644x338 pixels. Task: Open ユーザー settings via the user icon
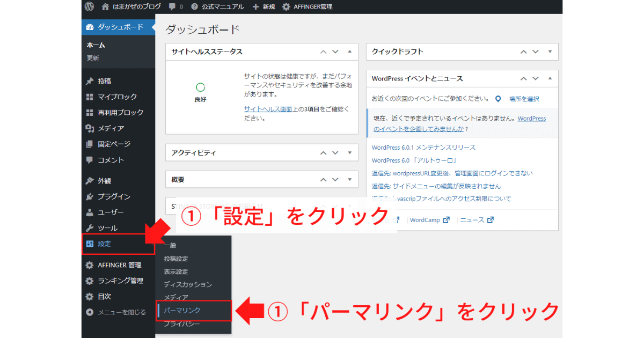[90, 212]
